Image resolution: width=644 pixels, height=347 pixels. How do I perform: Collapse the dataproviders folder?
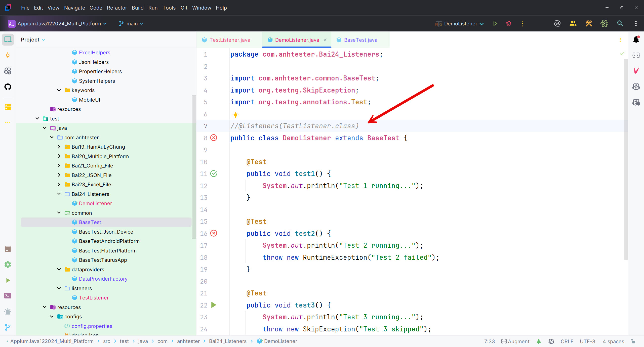[59, 269]
